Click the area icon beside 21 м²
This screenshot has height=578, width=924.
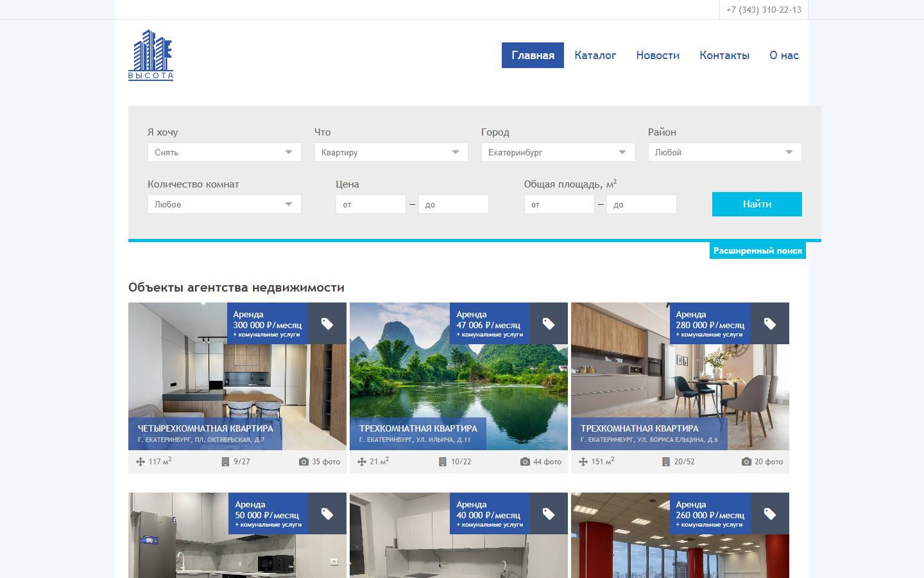coord(362,462)
